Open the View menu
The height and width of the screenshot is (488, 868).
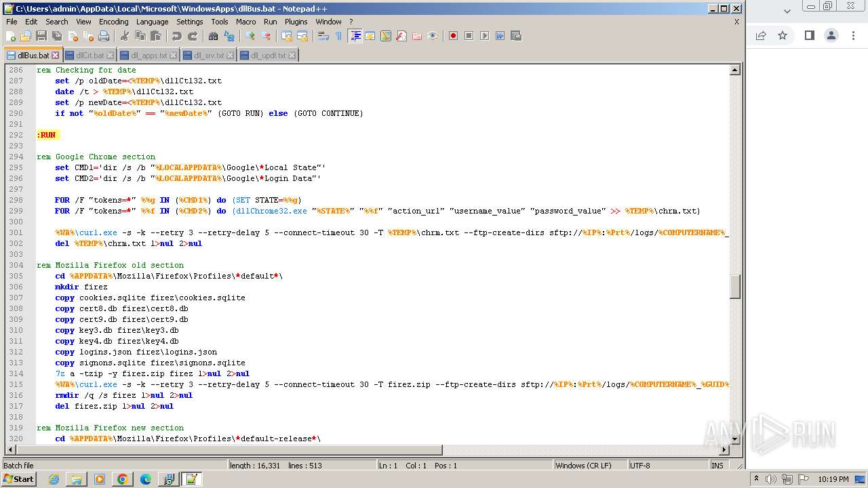[x=84, y=22]
